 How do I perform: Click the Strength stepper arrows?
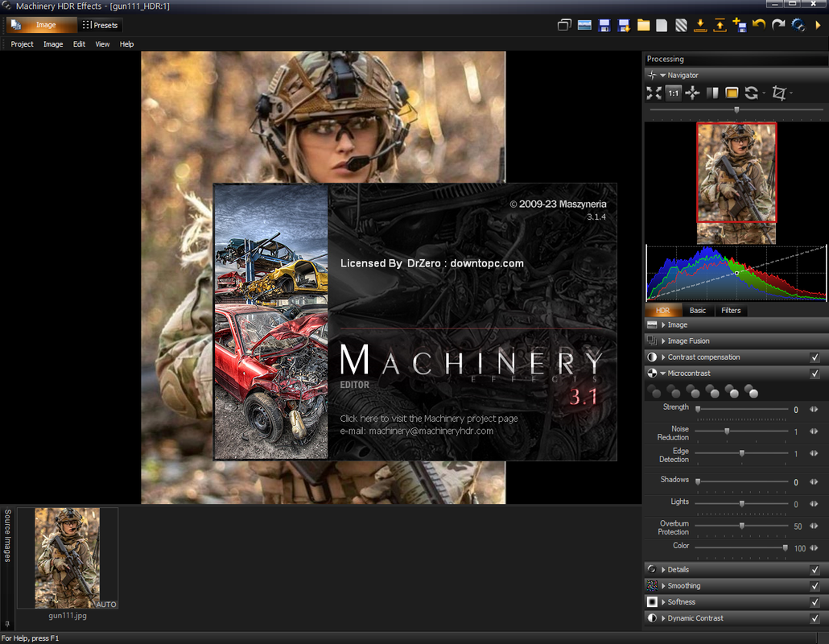[x=814, y=409]
